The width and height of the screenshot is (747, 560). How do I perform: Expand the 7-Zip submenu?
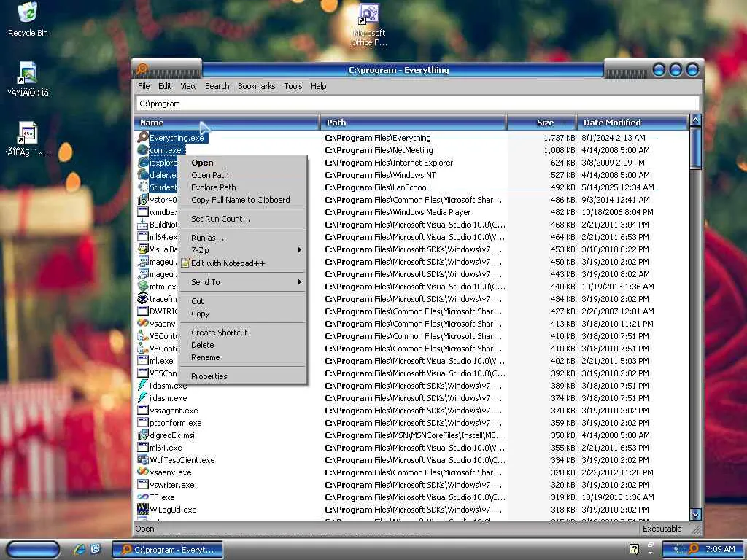point(242,250)
